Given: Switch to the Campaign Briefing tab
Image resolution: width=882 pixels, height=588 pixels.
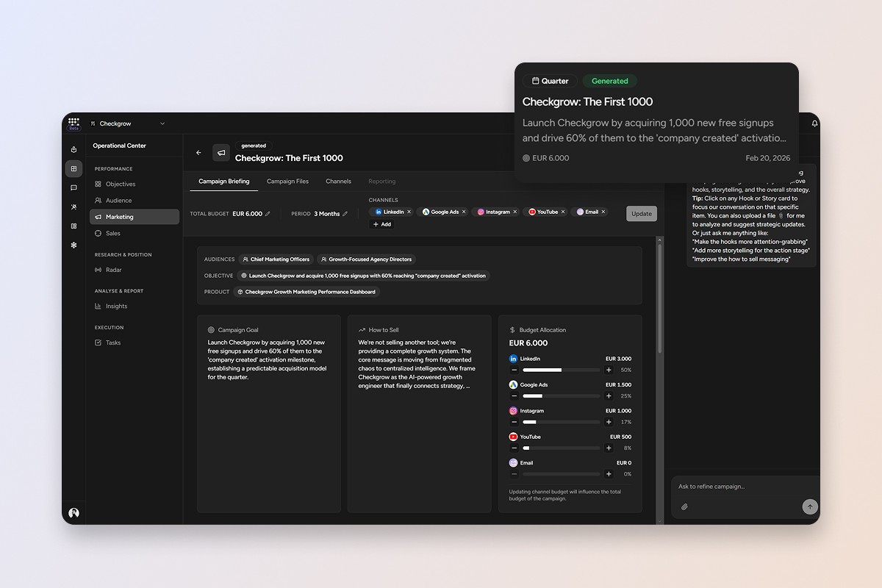Looking at the screenshot, I should [x=224, y=182].
